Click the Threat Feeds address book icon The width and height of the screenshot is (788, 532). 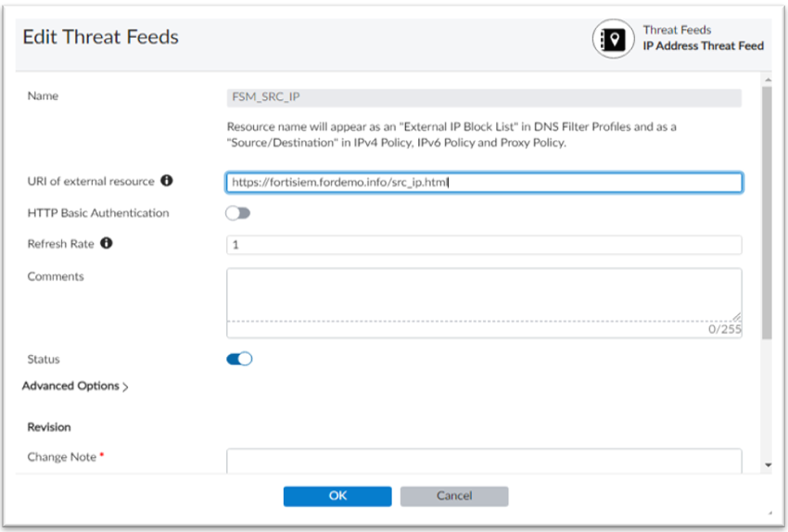click(614, 38)
